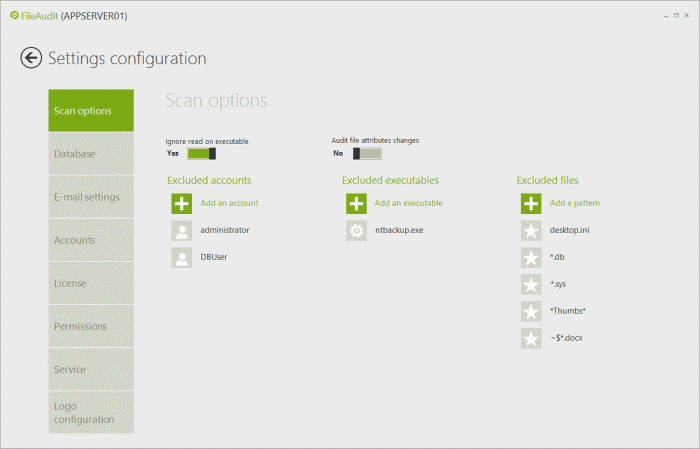The image size is (700, 449).
Task: Select the *Thumbs* pattern text
Action: pos(567,311)
